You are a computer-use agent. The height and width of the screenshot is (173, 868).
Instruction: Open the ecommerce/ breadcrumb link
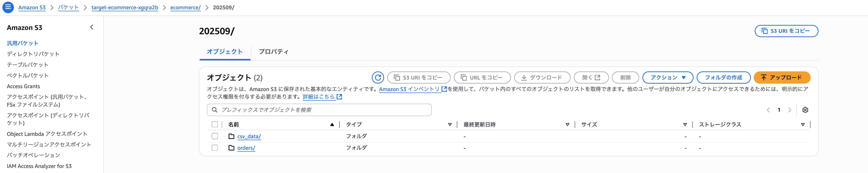(x=185, y=7)
